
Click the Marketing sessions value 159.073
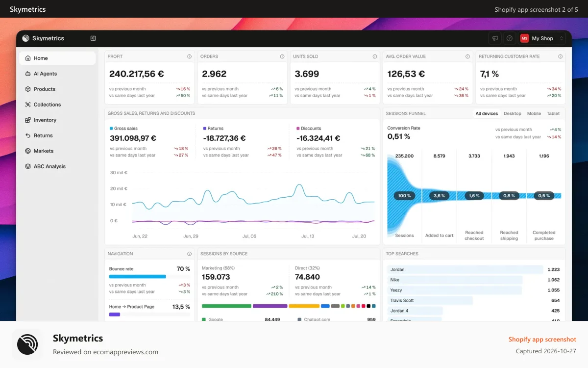[216, 277]
